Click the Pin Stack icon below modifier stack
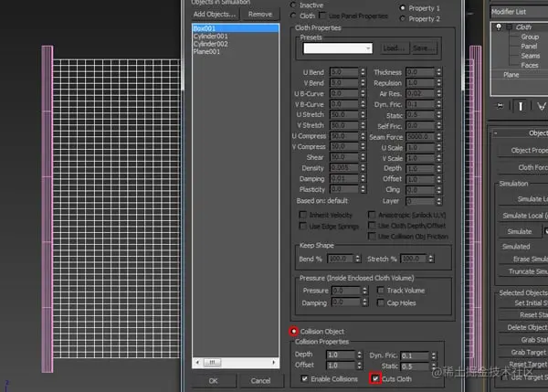 [501, 106]
